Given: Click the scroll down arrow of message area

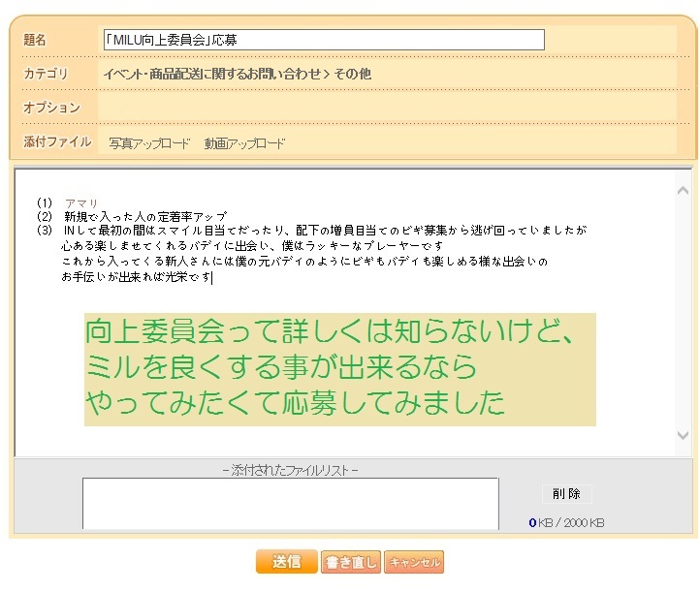Looking at the screenshot, I should pyautogui.click(x=683, y=435).
